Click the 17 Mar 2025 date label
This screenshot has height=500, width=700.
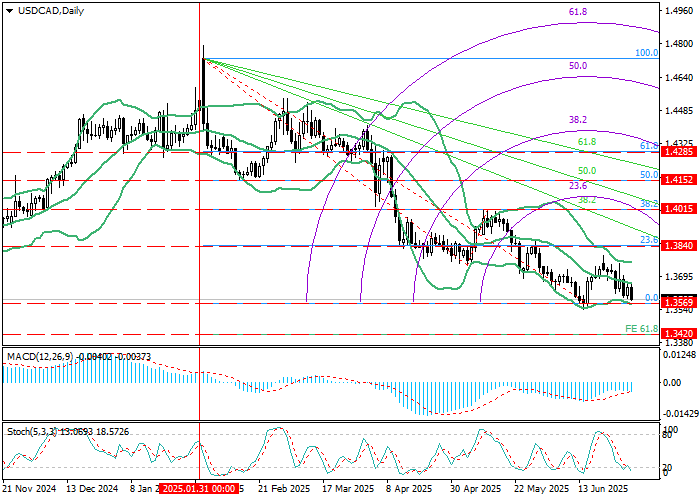[348, 489]
